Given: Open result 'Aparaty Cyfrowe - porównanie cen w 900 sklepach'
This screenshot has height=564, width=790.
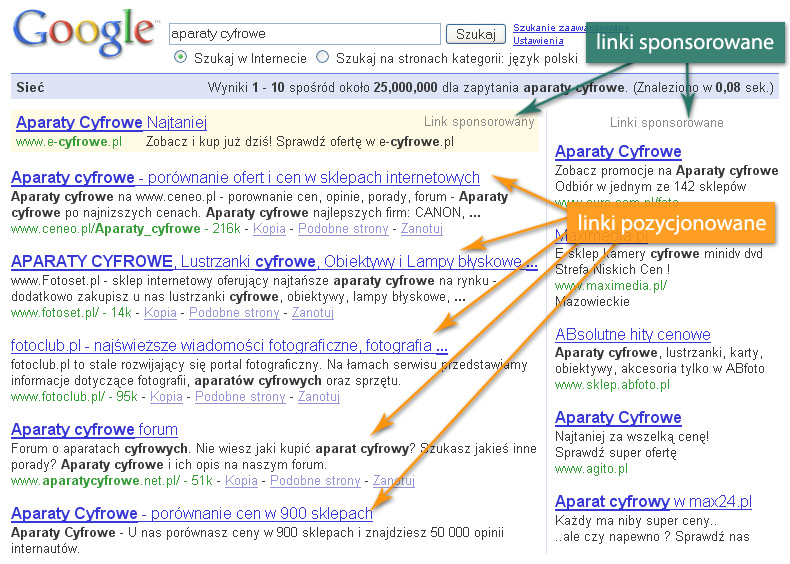Looking at the screenshot, I should (192, 514).
